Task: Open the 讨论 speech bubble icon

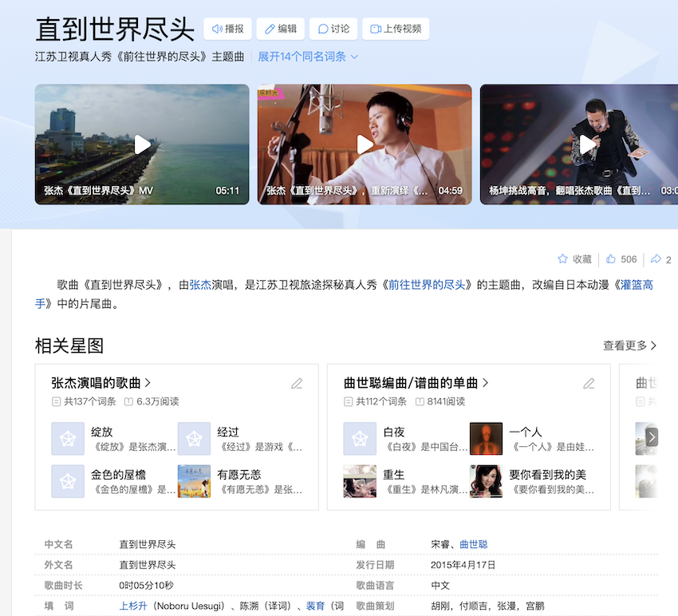Action: [322, 29]
